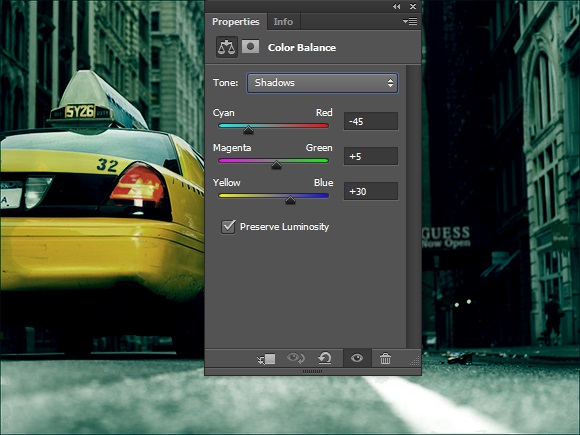Switch to the Info tab
This screenshot has width=580, height=435.
pos(283,22)
